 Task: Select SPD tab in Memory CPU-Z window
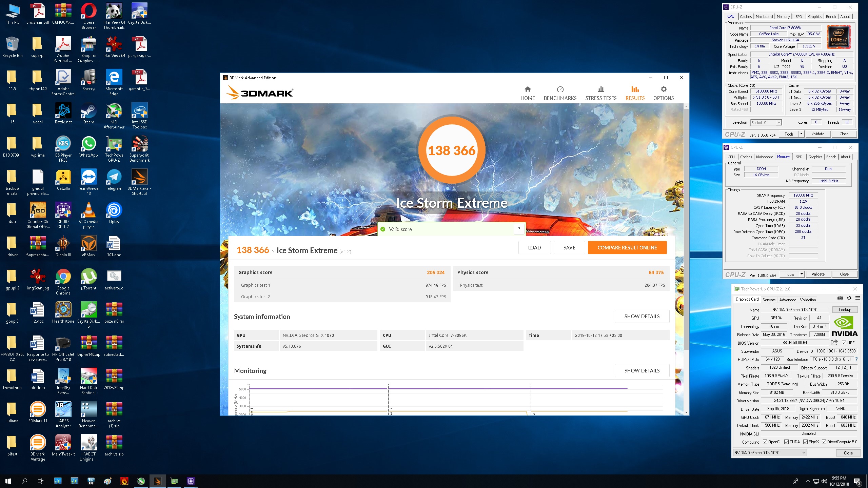click(x=799, y=157)
